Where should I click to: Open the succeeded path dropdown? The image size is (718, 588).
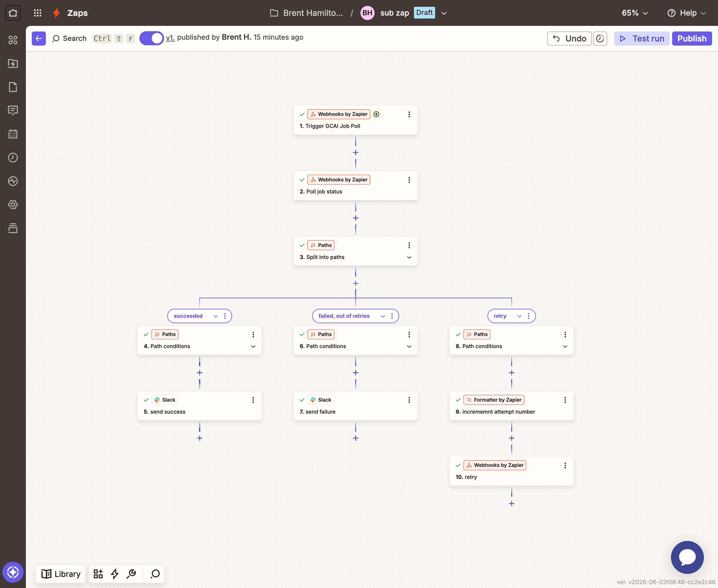click(216, 316)
